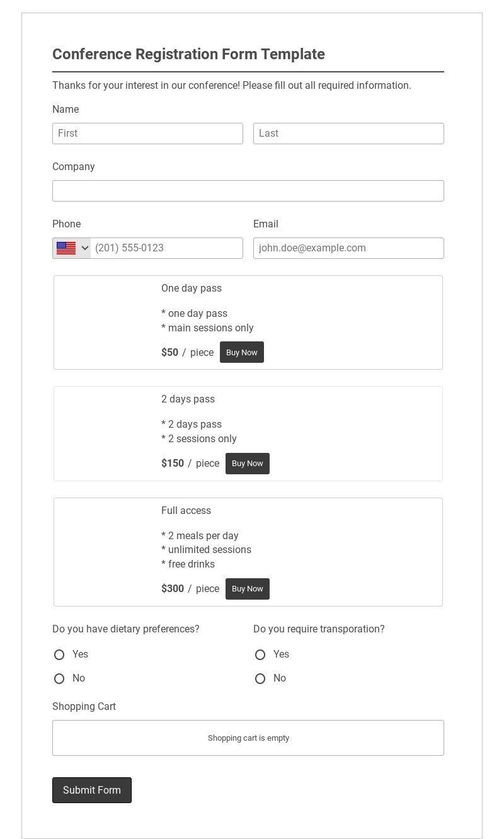Select Yes for dietary preferences
Image resolution: width=504 pixels, height=839 pixels.
point(59,655)
